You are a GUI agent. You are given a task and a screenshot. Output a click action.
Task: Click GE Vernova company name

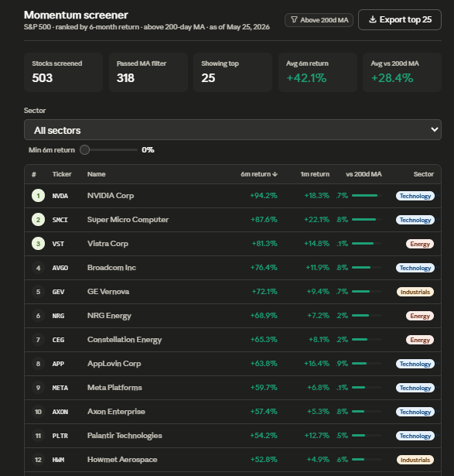[x=108, y=292]
